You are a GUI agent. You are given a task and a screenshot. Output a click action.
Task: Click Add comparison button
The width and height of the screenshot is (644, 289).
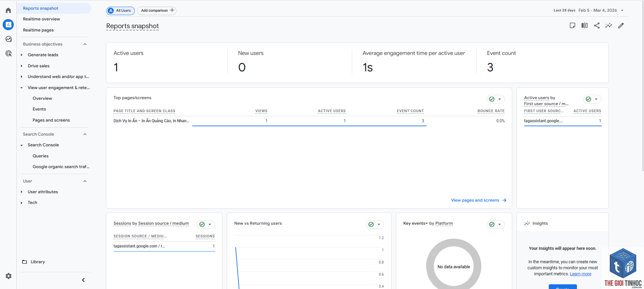coord(157,11)
